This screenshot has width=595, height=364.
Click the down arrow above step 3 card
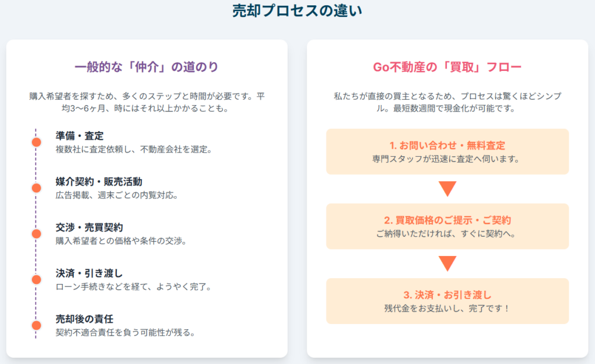point(447,264)
